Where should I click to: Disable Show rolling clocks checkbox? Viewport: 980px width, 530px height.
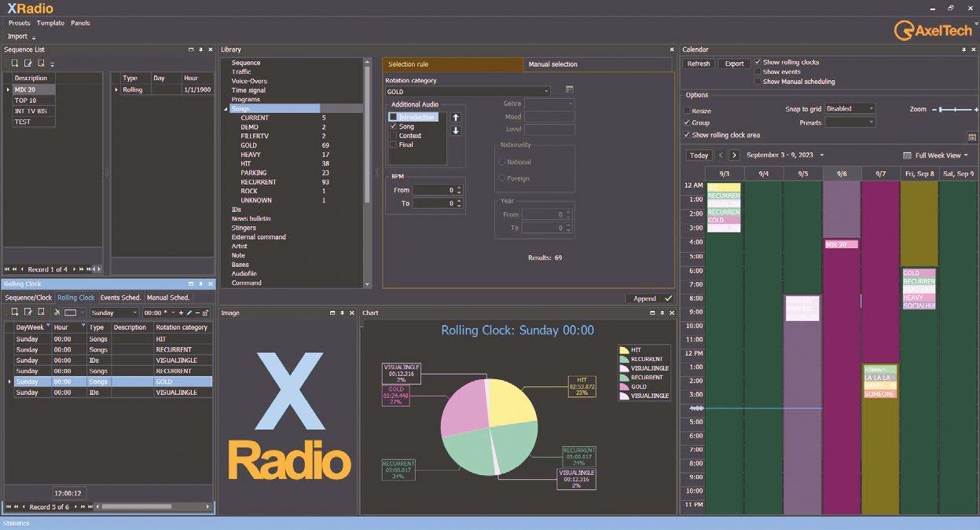[758, 62]
